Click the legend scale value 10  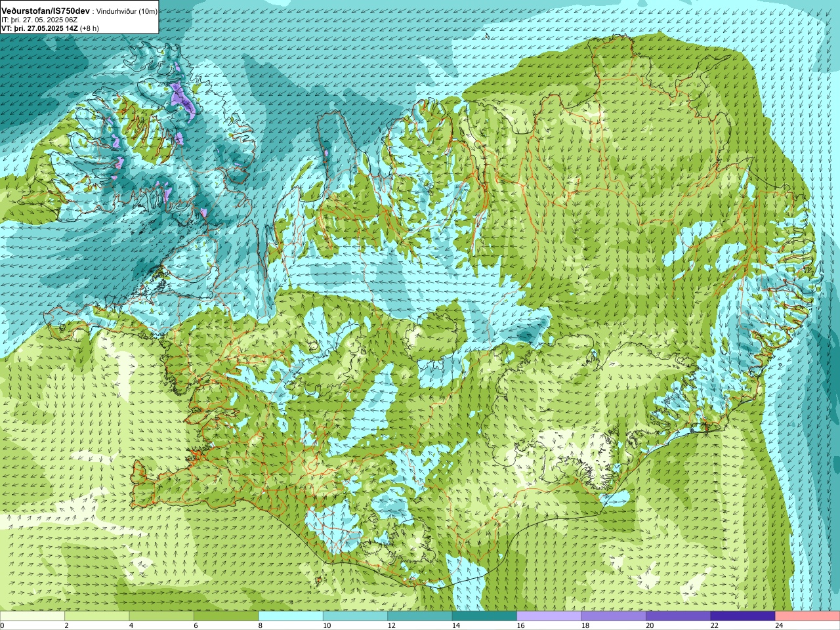327,625
